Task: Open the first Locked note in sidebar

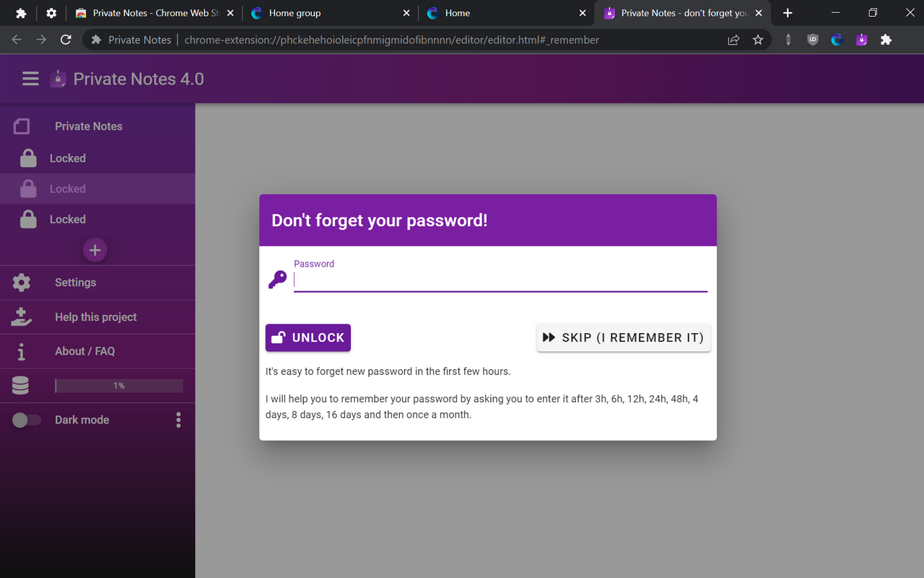Action: [x=97, y=158]
